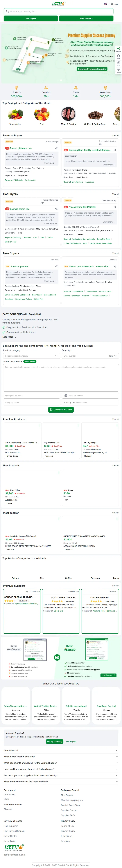Share the Broken glutinous rice request
Image resolution: width=122 pixels, height=868 pixels.
tap(56, 148)
